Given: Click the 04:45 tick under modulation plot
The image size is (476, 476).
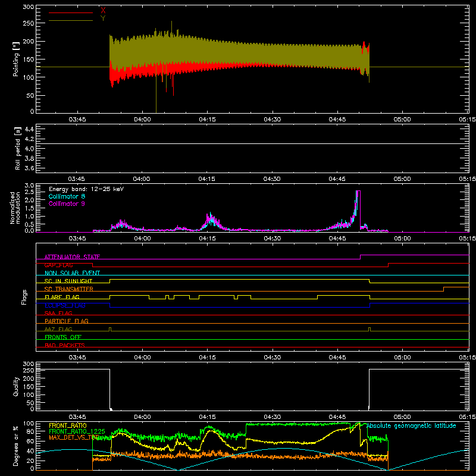Looking at the screenshot, I should pos(337,239).
